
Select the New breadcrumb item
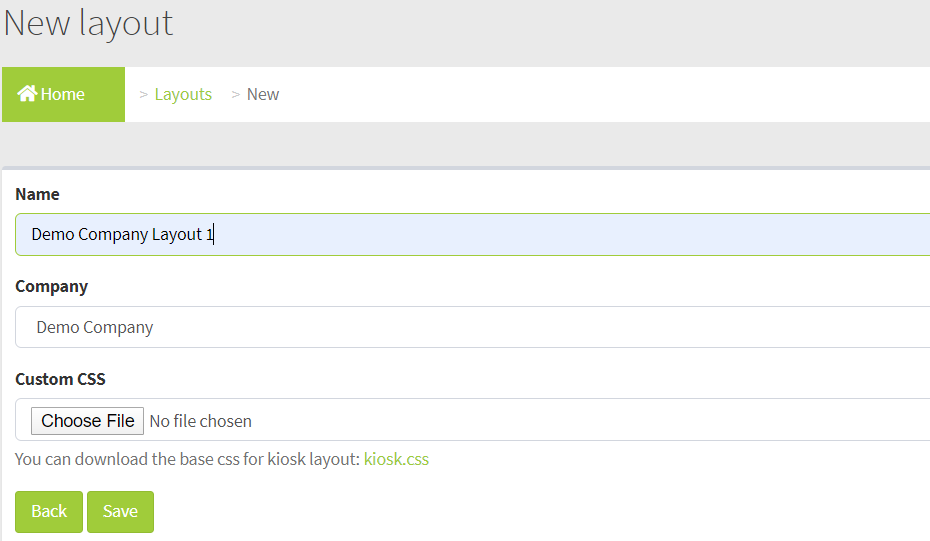(263, 94)
